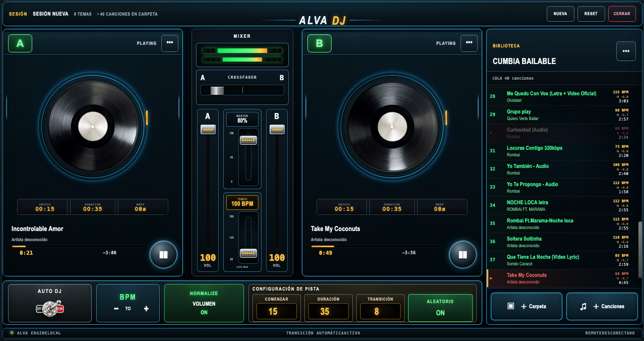Add songs with + Canciones

[602, 306]
